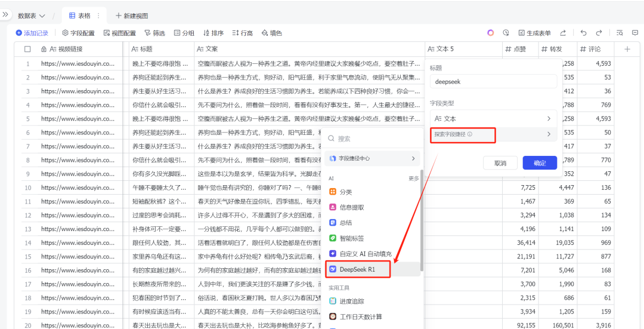This screenshot has width=644, height=329.
Task: Click the 点赞 column header
Action: click(x=521, y=49)
